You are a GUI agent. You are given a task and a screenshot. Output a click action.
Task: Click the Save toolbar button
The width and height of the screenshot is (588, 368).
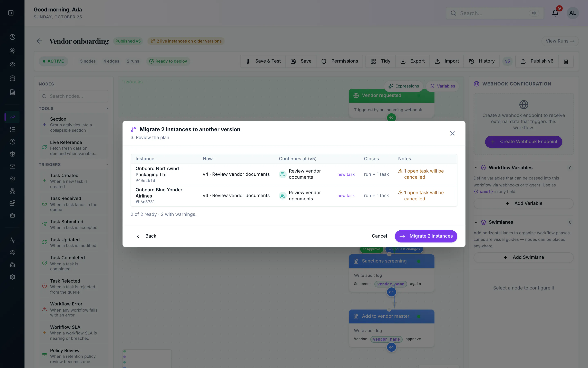[301, 61]
